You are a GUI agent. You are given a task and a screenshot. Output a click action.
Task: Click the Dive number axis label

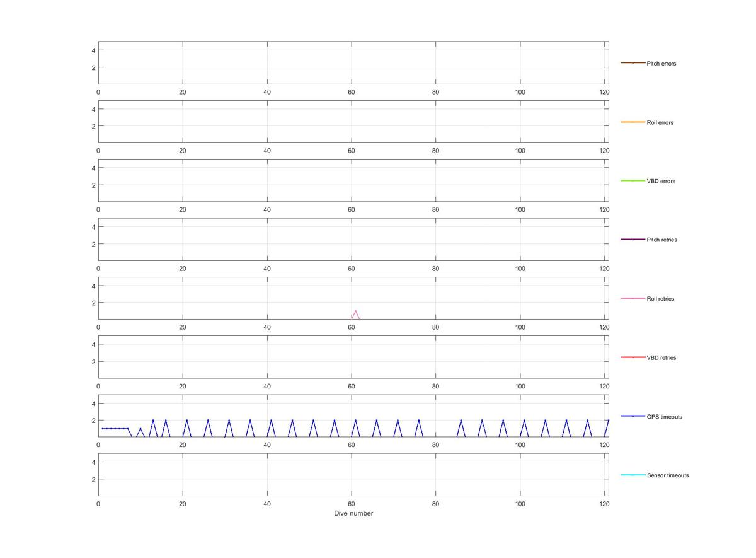click(x=353, y=513)
